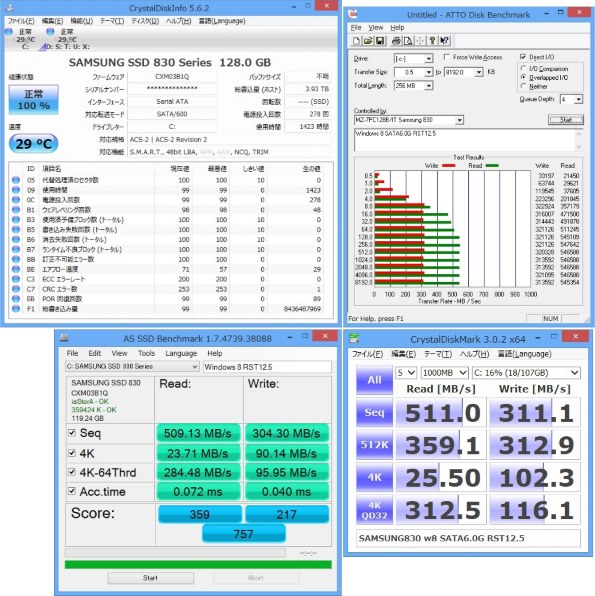The image size is (595, 596).
Task: Click Print icon in ATTO toolbar
Action: 397,41
